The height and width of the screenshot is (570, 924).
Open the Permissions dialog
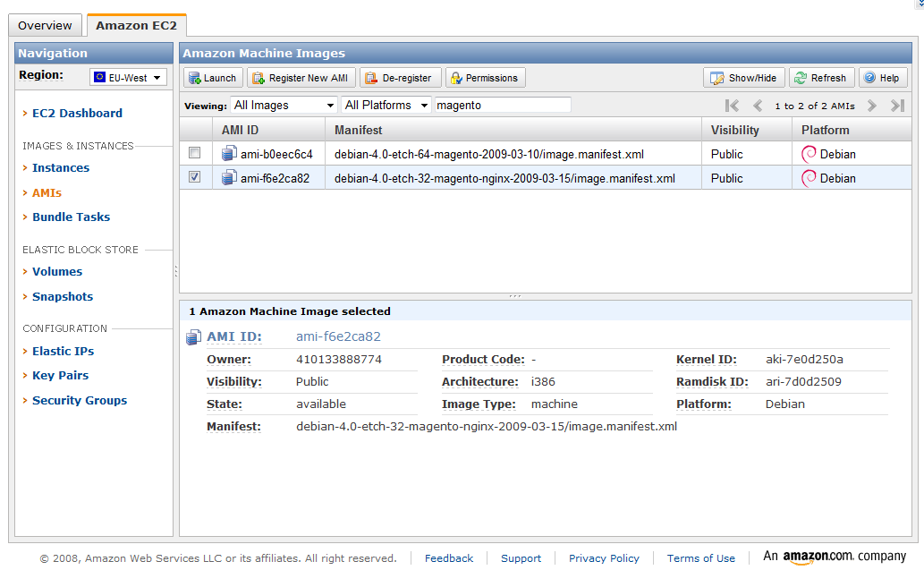pyautogui.click(x=485, y=78)
